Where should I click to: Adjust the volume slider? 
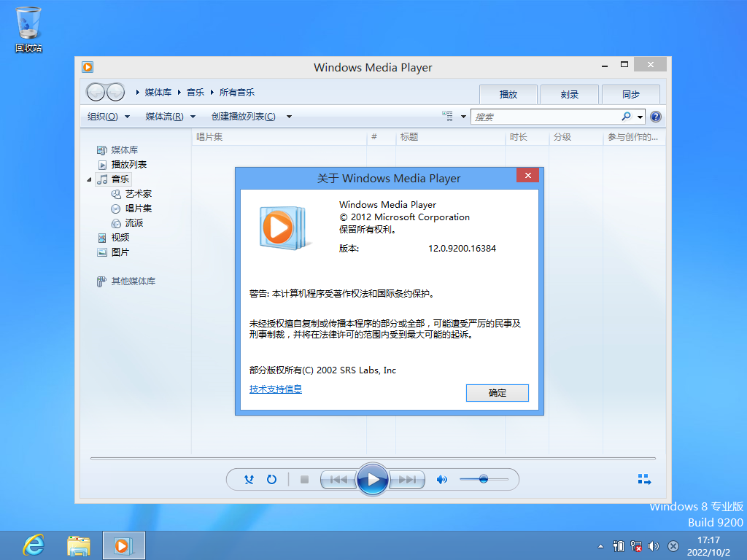point(484,479)
